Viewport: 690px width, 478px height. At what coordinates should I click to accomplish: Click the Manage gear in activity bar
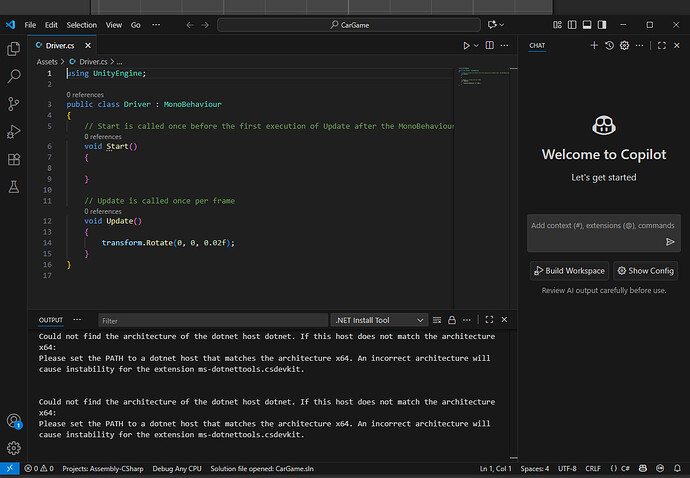pyautogui.click(x=14, y=448)
